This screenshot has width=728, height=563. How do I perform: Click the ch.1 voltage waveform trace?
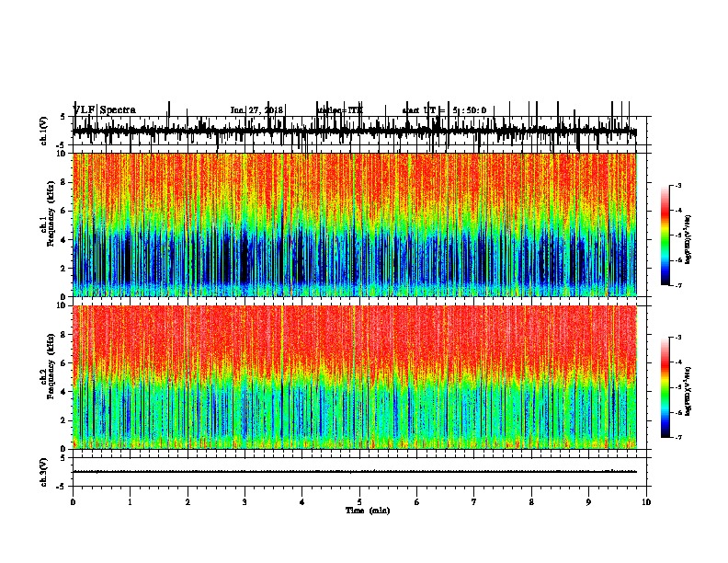[x=355, y=132]
